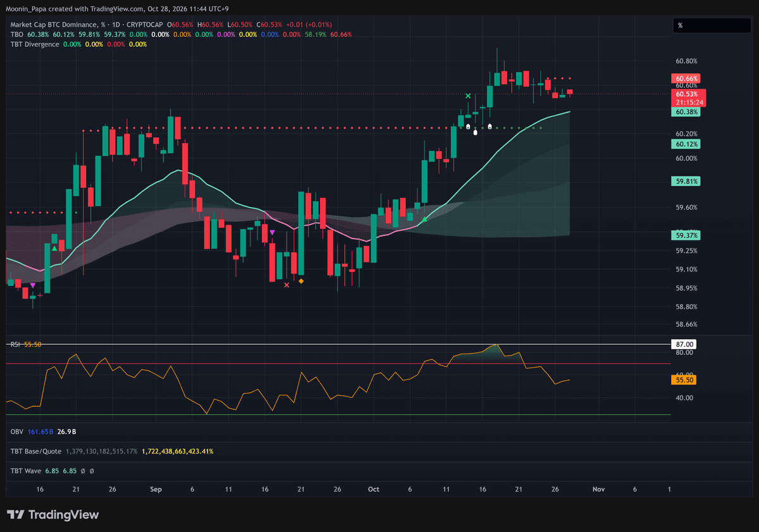Select the TBT Divergence indicator legend label
Image resolution: width=759 pixels, height=532 pixels.
35,44
